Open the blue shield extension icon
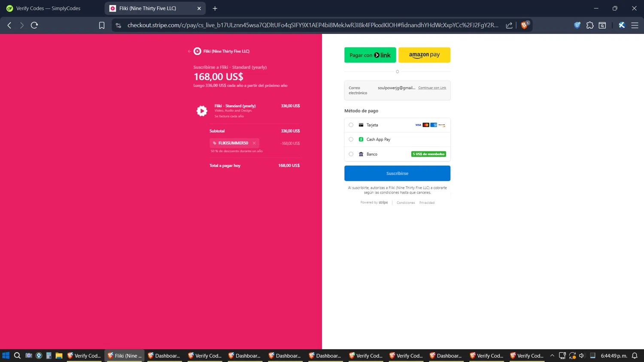644x362 pixels. coord(577,25)
